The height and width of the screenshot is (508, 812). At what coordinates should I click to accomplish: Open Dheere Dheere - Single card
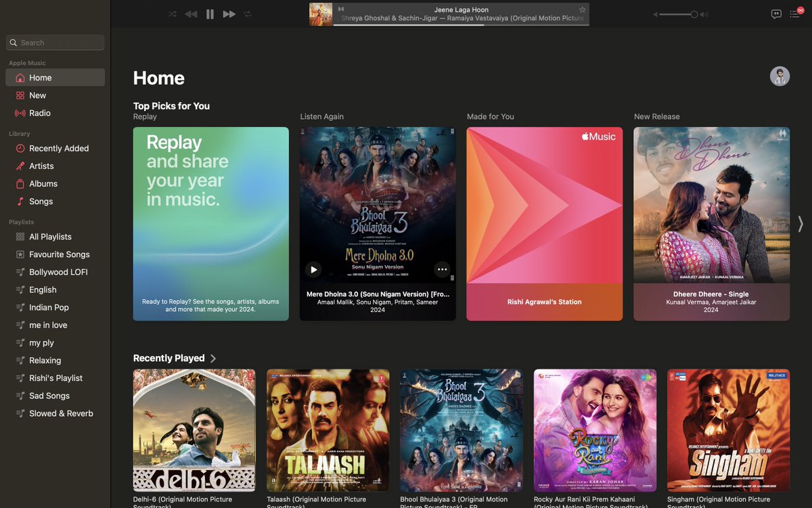(712, 224)
